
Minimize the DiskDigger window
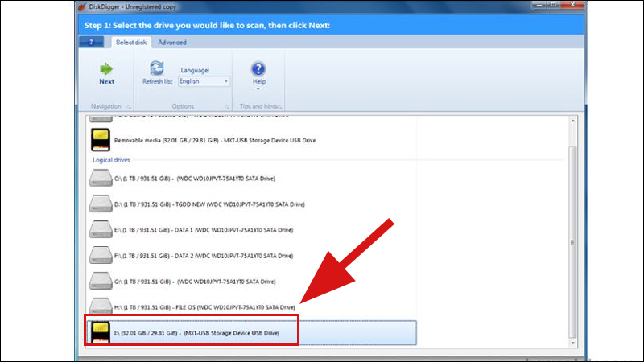coord(539,6)
